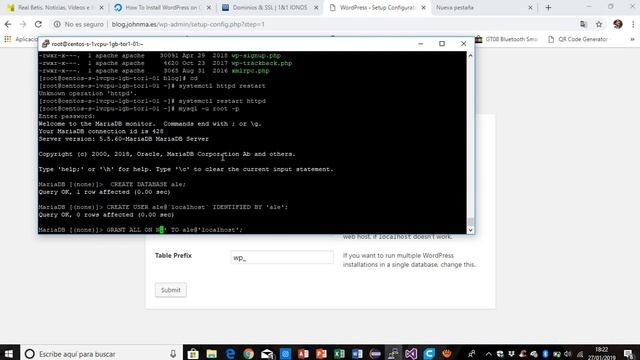
Task: Maximize the PuTTY terminal window
Action: tap(442, 44)
